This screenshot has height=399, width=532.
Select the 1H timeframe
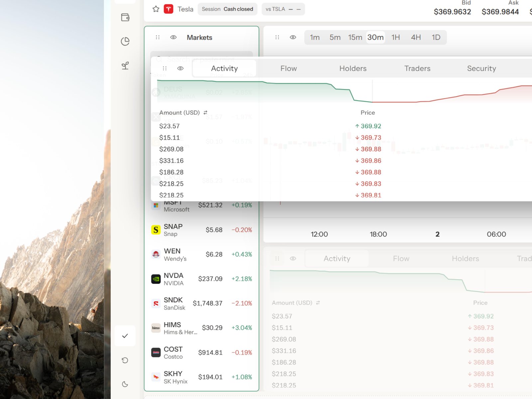[x=396, y=37]
